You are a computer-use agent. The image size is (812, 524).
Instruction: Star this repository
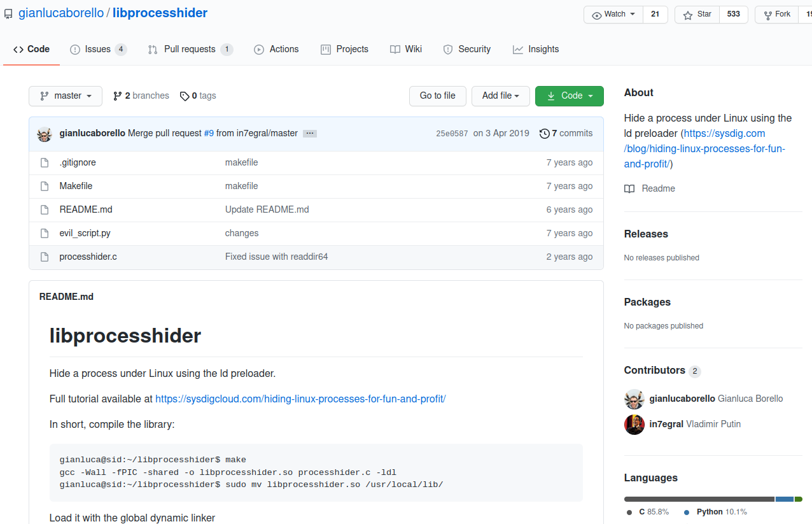(697, 14)
